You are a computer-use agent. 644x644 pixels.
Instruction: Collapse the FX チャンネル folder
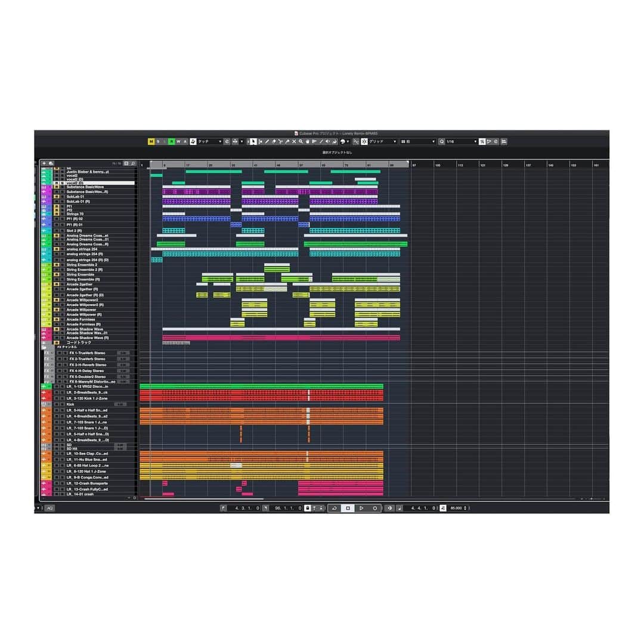tap(44, 347)
